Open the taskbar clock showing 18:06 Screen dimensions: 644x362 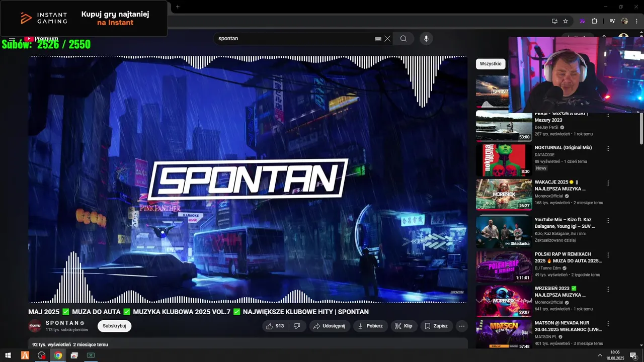tap(615, 355)
